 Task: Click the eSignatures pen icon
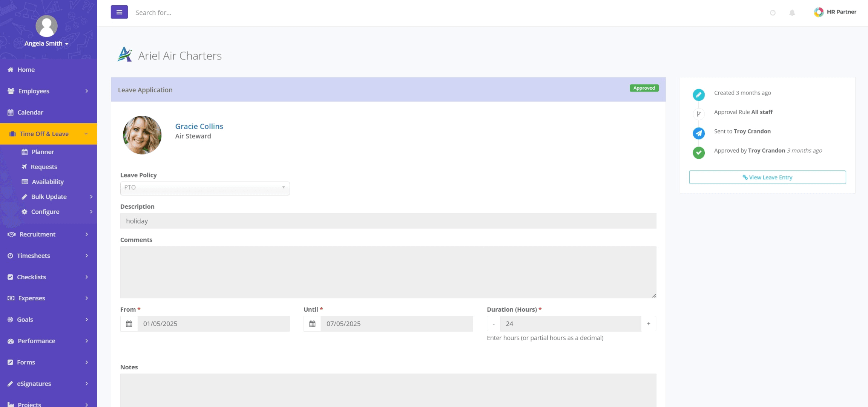point(10,384)
